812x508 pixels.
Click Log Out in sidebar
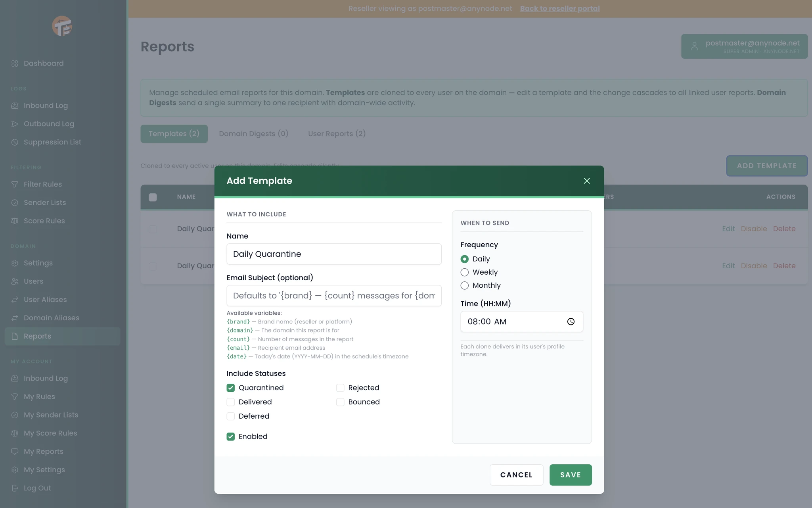(x=37, y=488)
